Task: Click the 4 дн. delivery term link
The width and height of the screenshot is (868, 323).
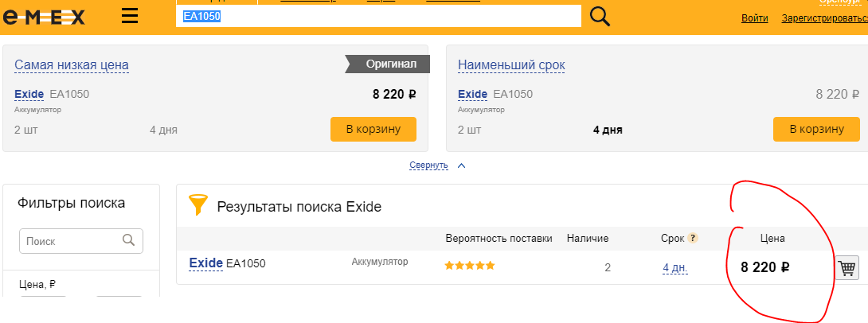Action: pos(675,268)
